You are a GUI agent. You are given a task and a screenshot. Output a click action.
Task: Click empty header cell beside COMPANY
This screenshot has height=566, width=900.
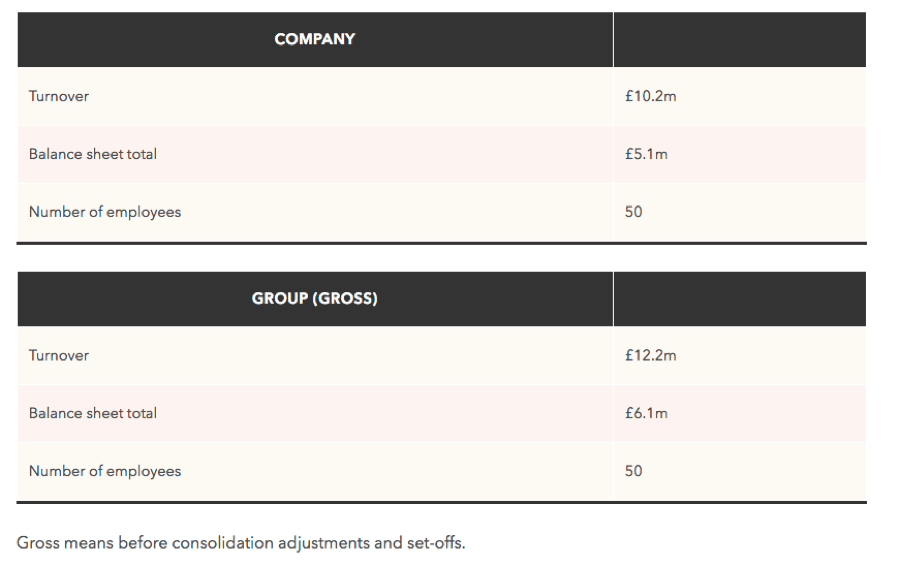740,40
